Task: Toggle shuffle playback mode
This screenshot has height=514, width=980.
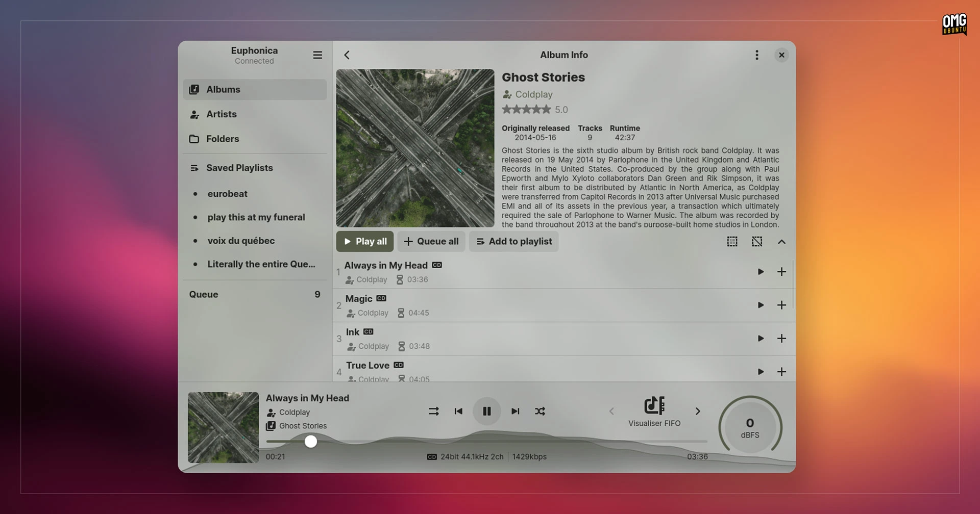Action: click(540, 411)
